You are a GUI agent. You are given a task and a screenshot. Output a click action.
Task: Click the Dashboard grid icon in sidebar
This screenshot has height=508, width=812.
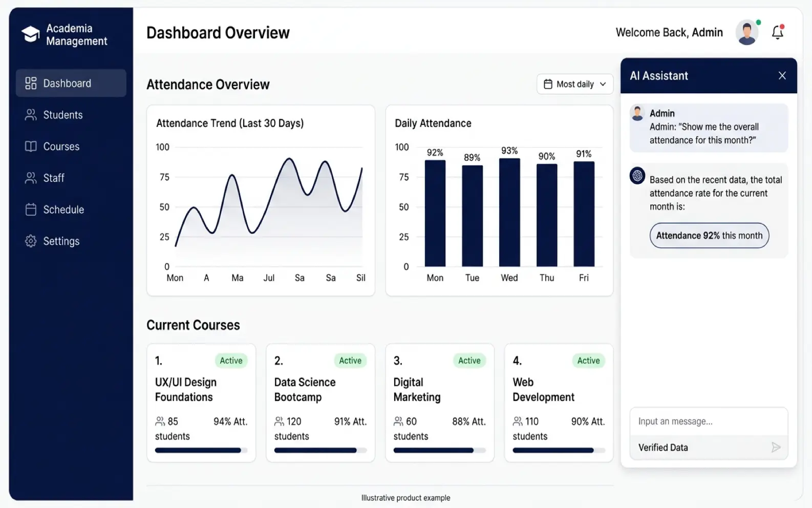(x=31, y=83)
